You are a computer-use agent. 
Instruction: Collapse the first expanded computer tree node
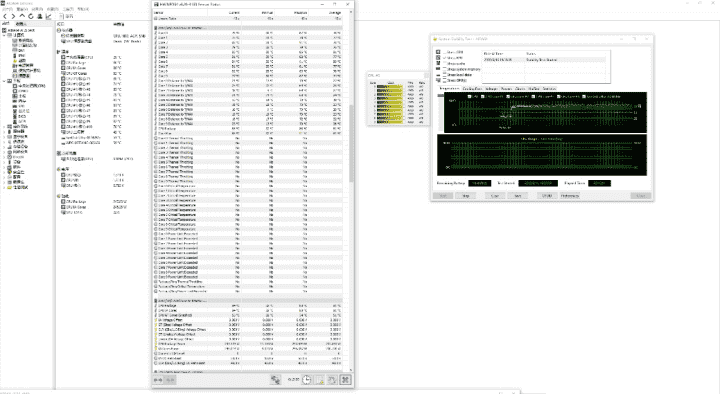(4, 35)
